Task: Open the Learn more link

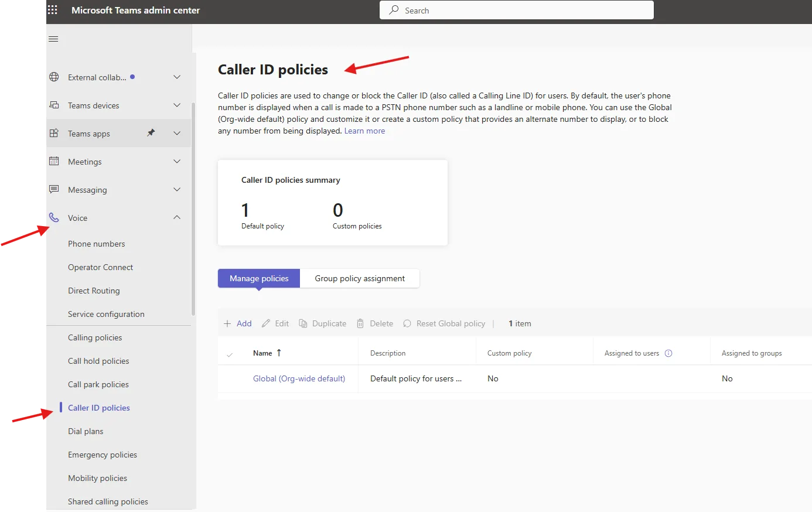Action: coord(364,131)
